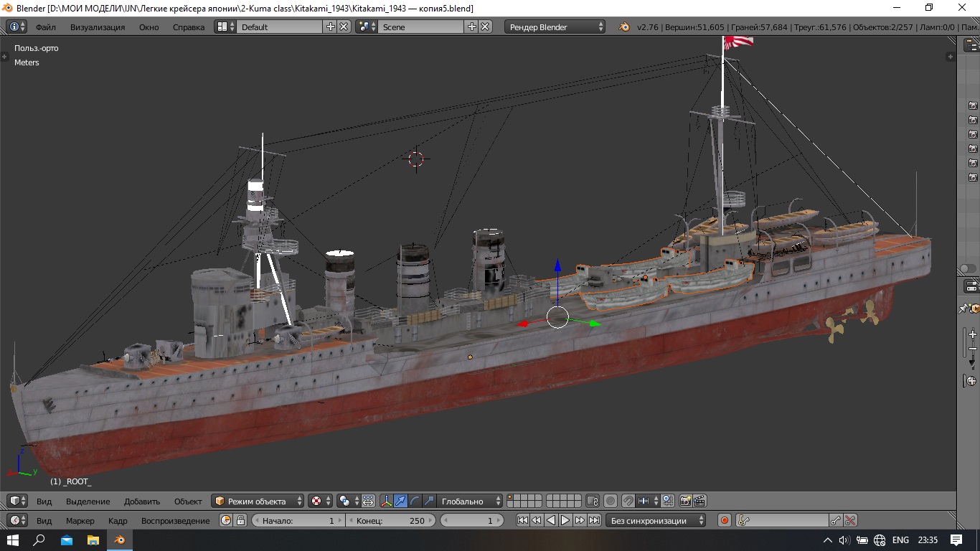
Task: Render OpenGL animation clapper icon
Action: (700, 501)
